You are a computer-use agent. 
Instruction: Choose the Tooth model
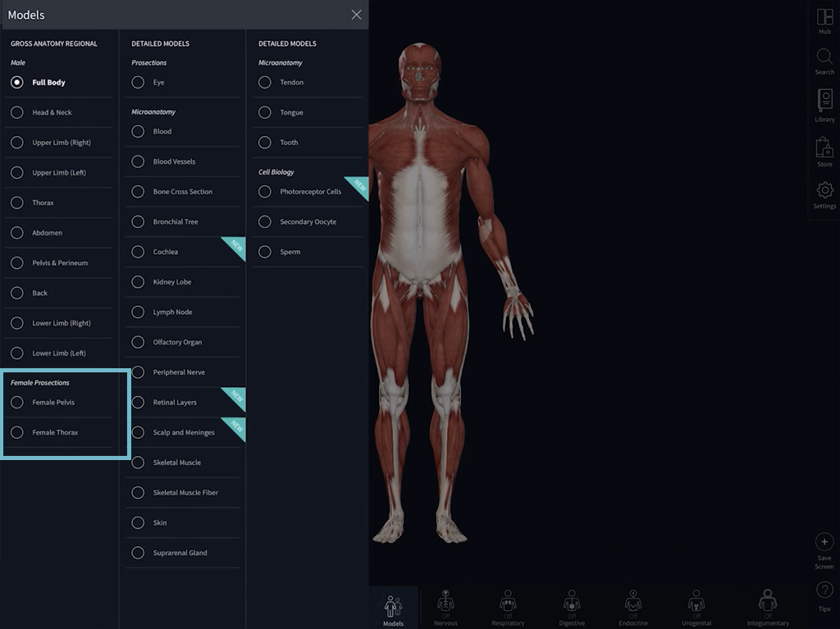click(265, 143)
